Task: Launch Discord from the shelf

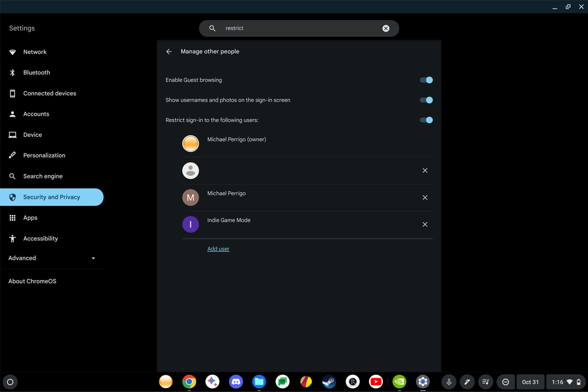Action: (236, 382)
